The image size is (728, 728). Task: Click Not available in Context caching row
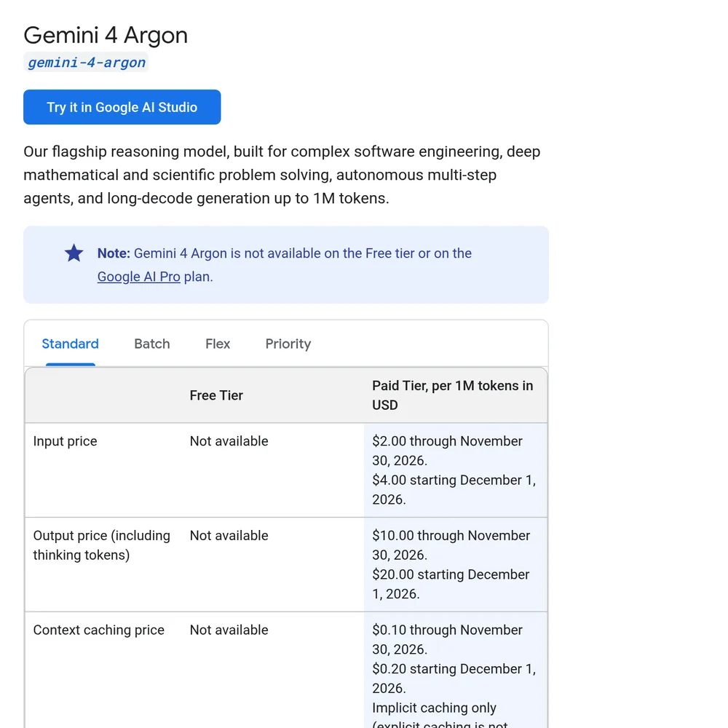click(229, 630)
